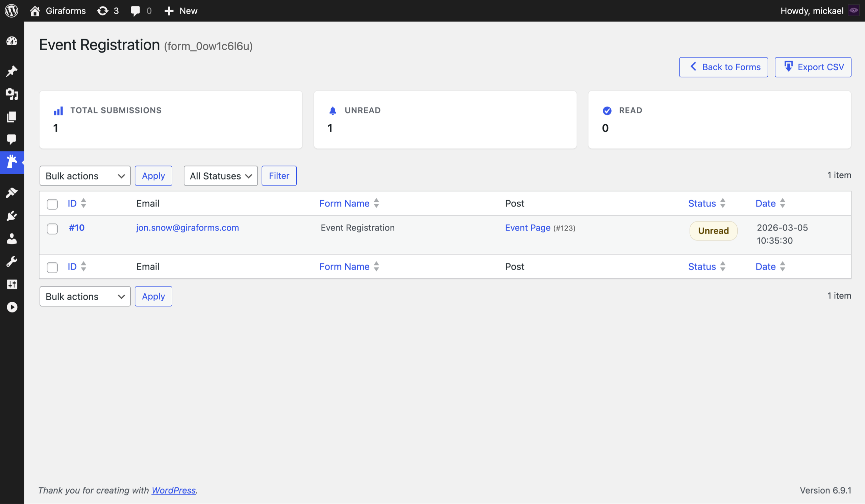
Task: Open the All Statuses filter dropdown
Action: click(221, 176)
